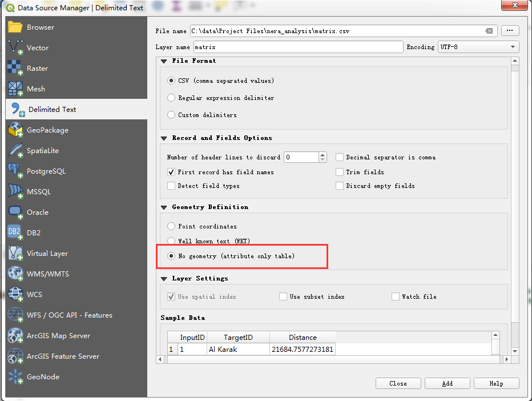
Task: Clear the file name field
Action: tap(489, 31)
